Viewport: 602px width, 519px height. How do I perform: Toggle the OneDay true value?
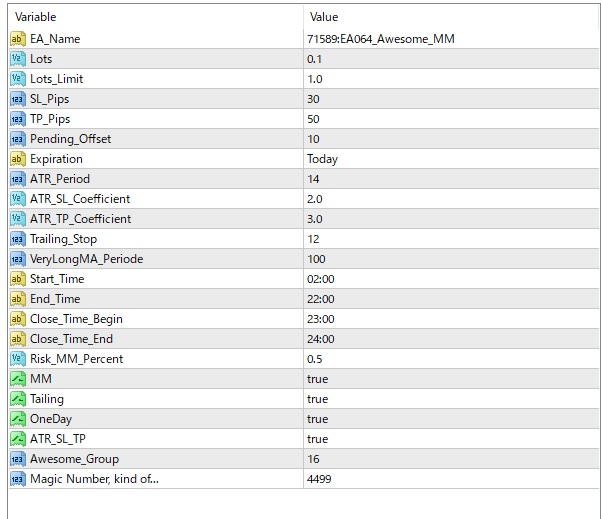point(318,419)
